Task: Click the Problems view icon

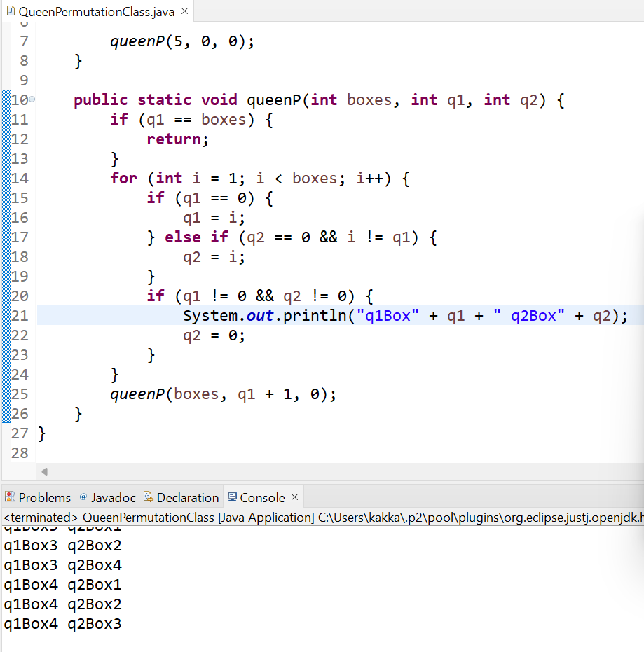Action: (10, 497)
